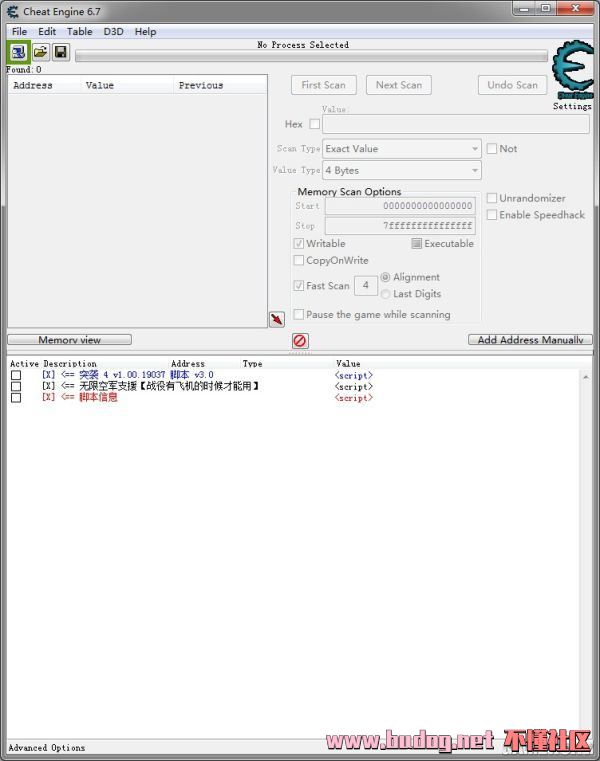Click the Type column header in table
The width and height of the screenshot is (600, 761).
pos(252,364)
